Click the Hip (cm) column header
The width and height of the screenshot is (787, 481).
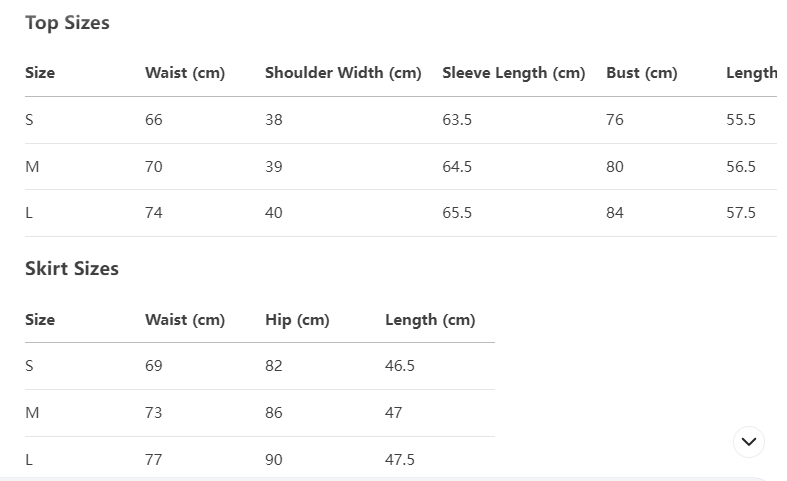[297, 320]
